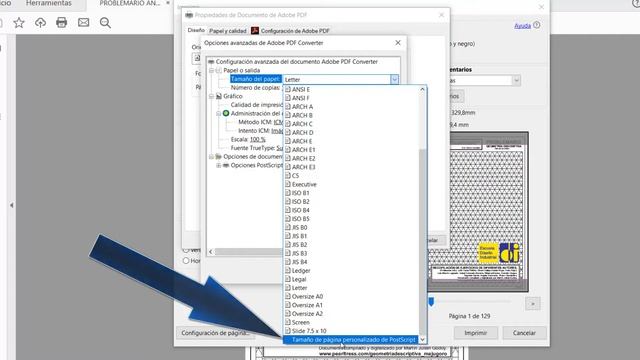Select Tamaño del papel tree item
640x360 pixels.
[x=255, y=79]
